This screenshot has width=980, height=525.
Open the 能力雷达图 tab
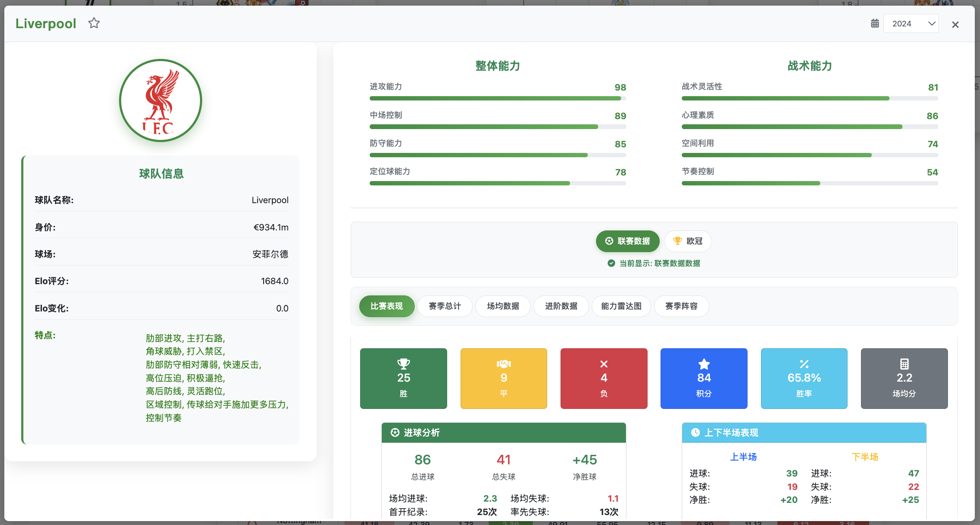pyautogui.click(x=621, y=306)
